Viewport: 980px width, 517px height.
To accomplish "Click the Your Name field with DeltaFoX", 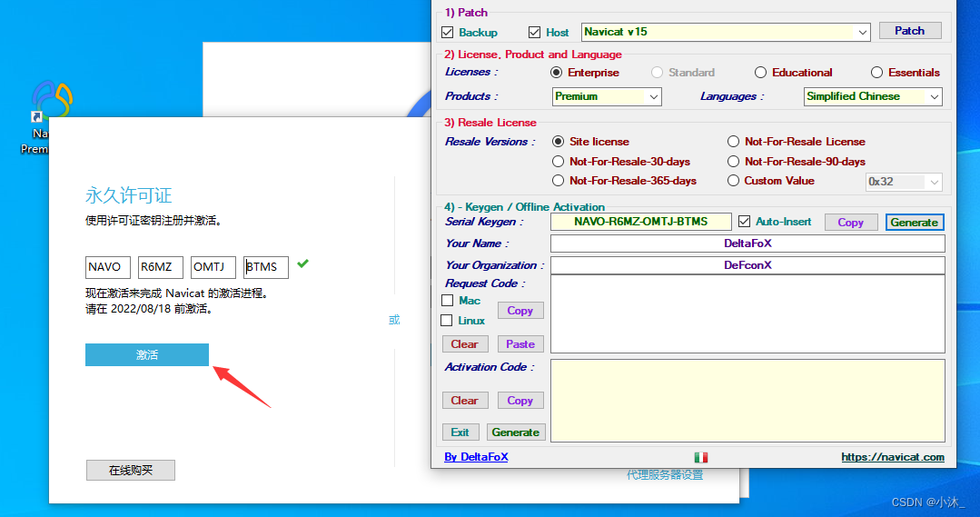I will pyautogui.click(x=747, y=244).
